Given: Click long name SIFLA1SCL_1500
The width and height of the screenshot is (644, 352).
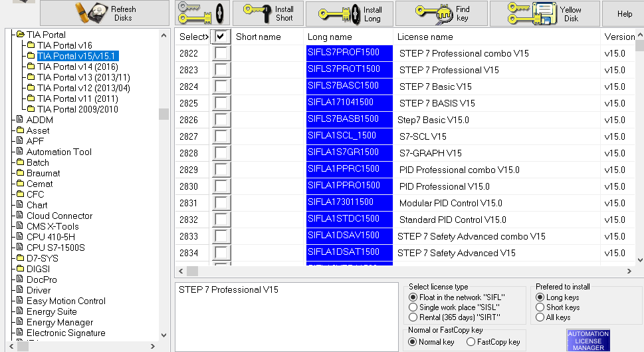Looking at the screenshot, I should pos(349,136).
